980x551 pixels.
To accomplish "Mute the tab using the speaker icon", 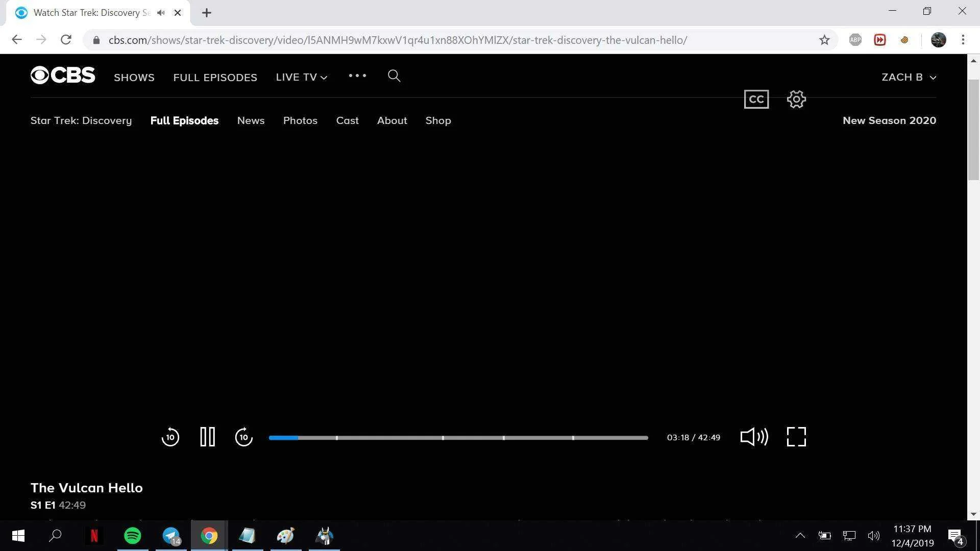I will 161,13.
